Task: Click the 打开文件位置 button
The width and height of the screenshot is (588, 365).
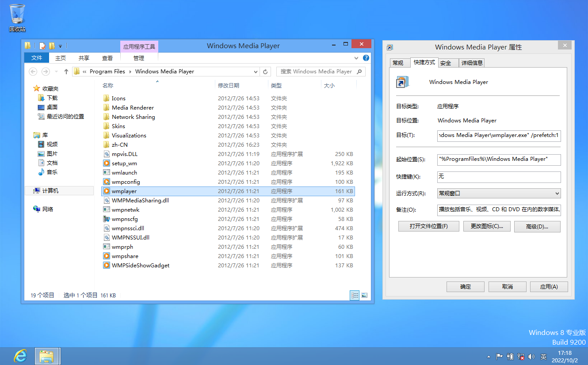Action: (x=428, y=226)
